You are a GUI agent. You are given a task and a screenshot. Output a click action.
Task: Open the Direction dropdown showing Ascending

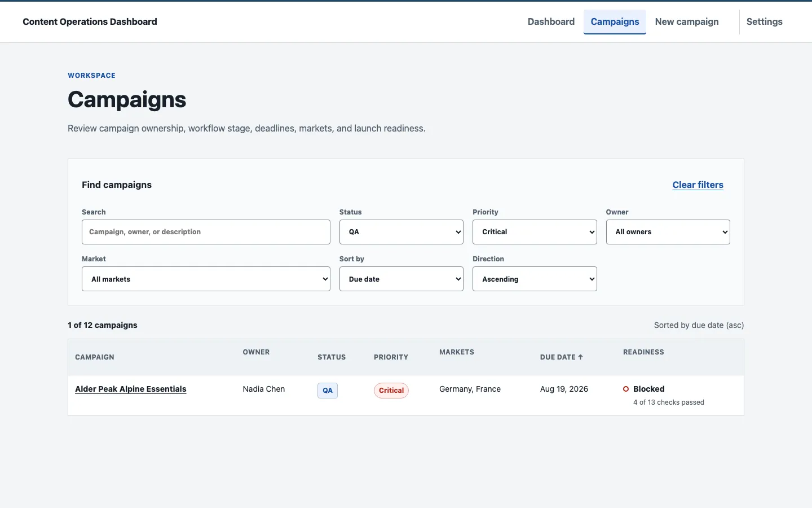click(x=535, y=279)
